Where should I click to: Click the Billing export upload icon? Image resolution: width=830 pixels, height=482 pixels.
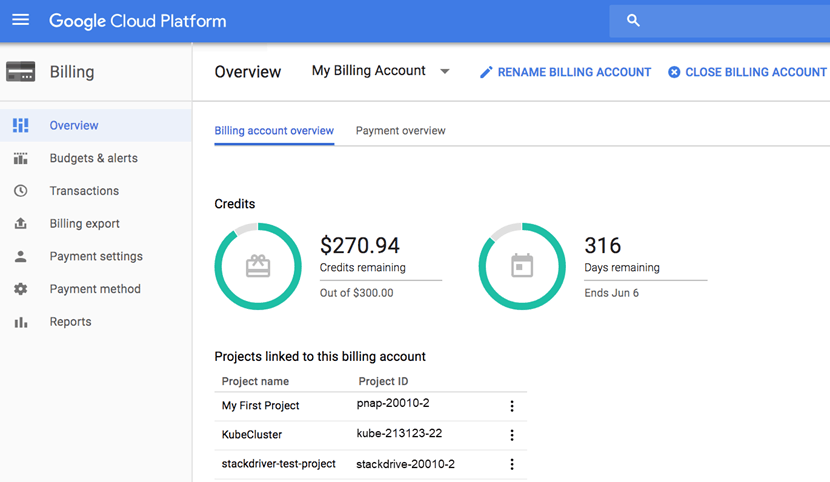point(21,223)
